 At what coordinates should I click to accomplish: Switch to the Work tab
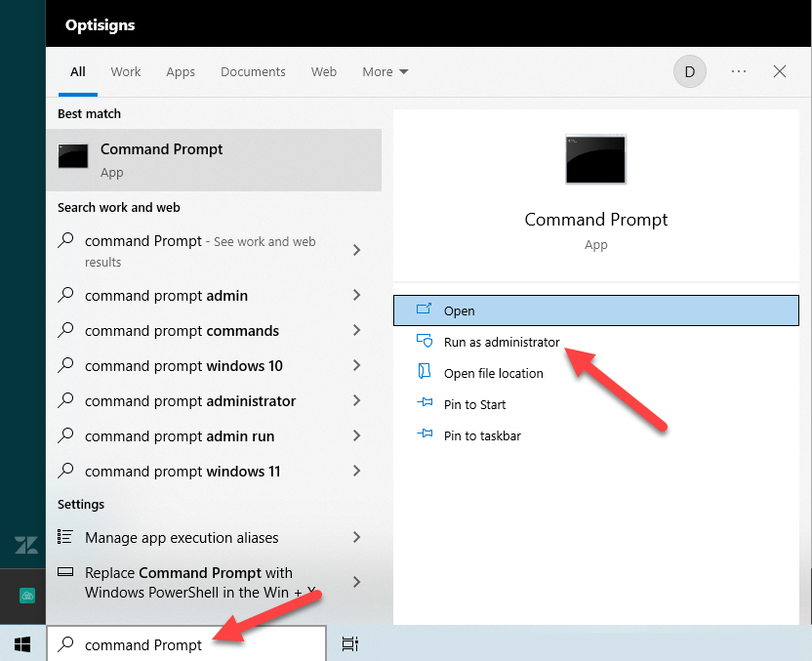[125, 71]
